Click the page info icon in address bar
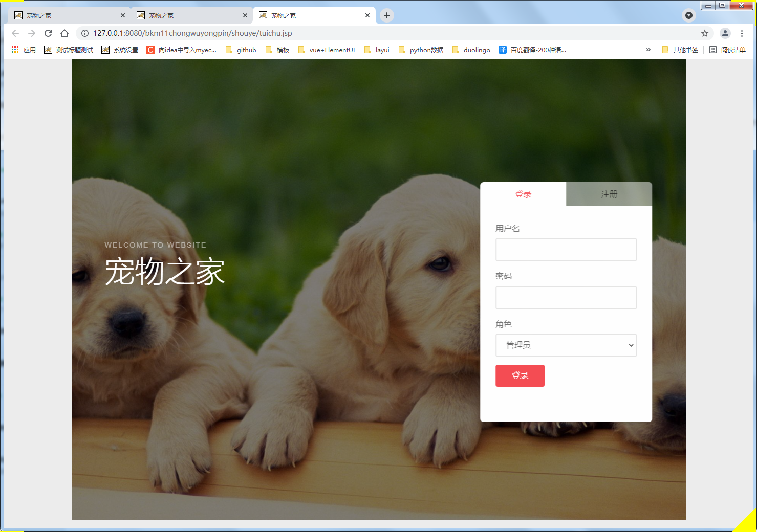757x532 pixels. (x=83, y=33)
